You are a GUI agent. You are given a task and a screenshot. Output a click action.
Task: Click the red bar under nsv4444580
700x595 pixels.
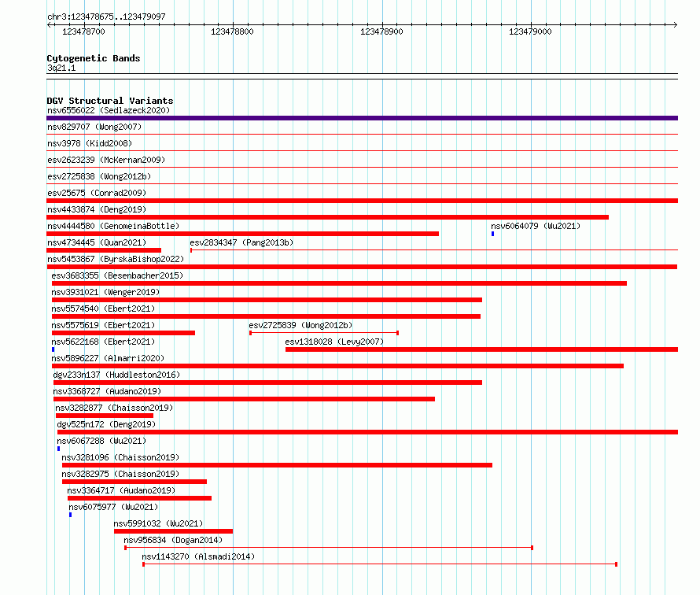(242, 234)
